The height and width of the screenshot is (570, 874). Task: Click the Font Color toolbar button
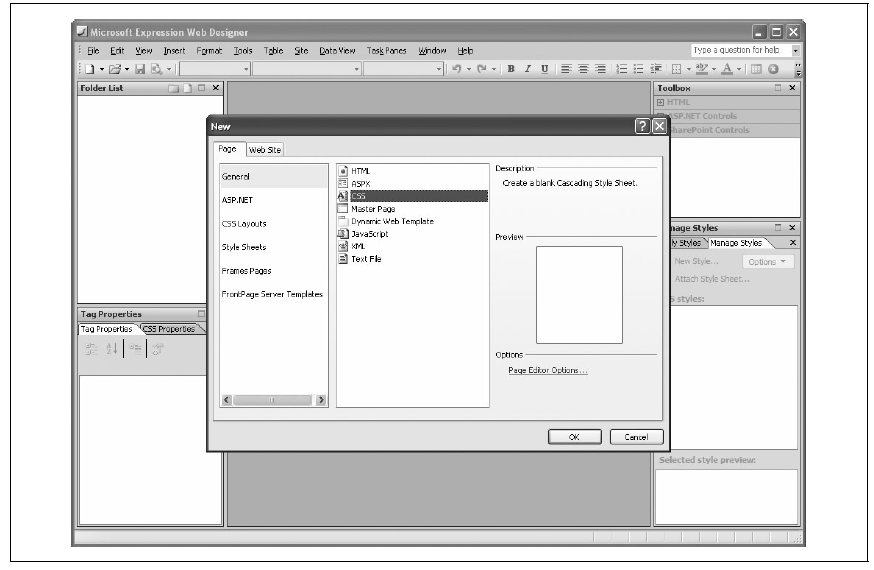(x=727, y=69)
